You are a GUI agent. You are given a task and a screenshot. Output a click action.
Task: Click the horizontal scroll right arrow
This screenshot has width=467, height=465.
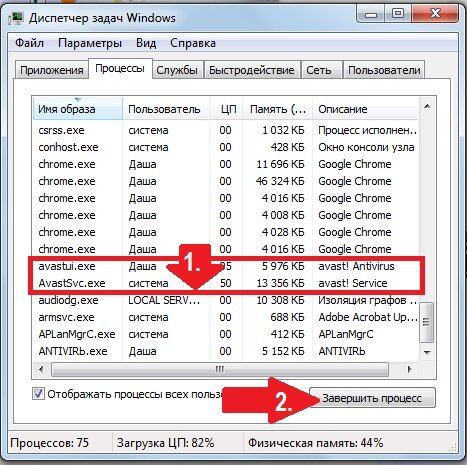pyautogui.click(x=409, y=369)
